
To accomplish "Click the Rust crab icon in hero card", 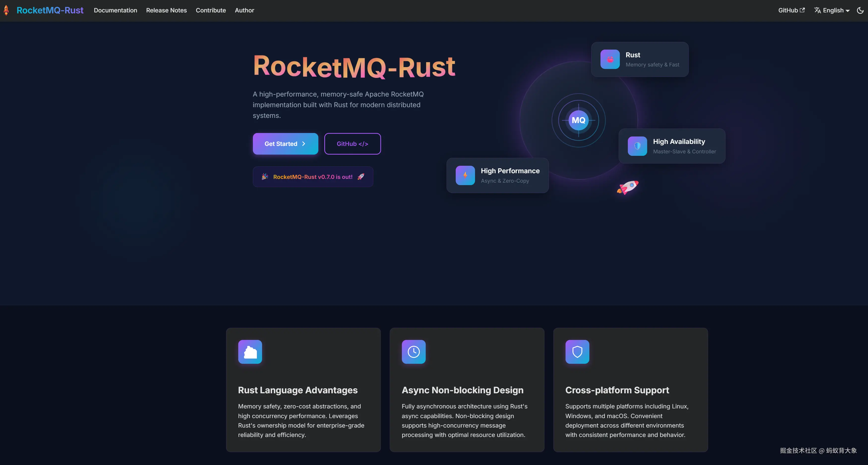I will point(610,59).
